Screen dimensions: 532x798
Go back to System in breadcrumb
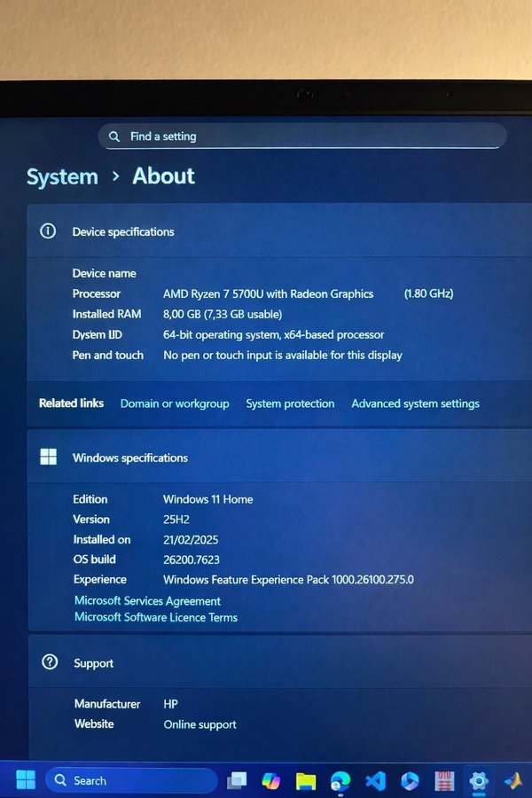62,176
